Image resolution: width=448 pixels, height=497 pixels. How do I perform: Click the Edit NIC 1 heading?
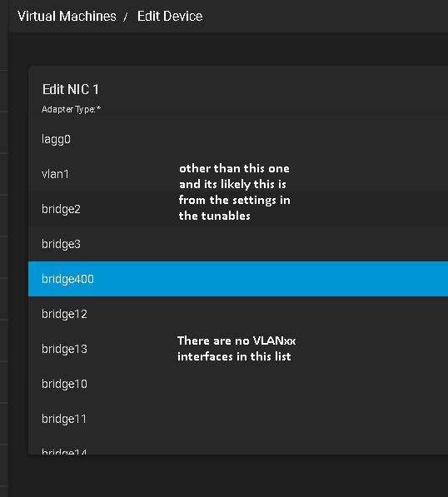(71, 89)
